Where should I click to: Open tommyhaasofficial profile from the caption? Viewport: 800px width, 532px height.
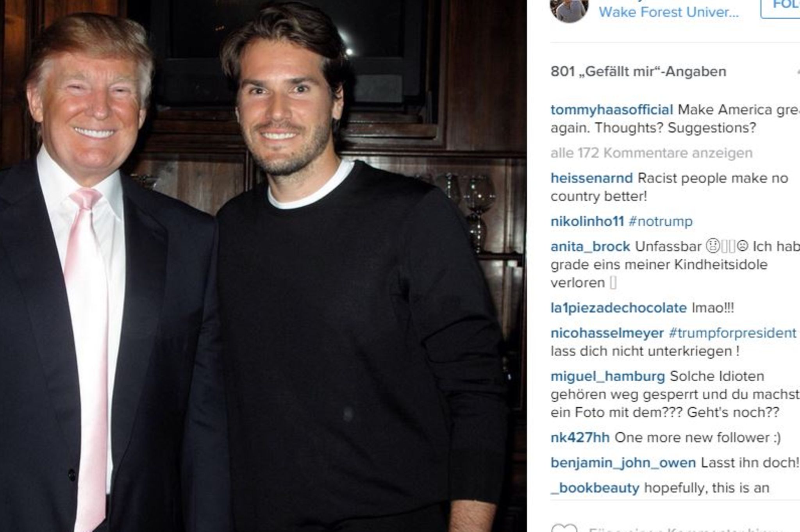click(x=612, y=110)
